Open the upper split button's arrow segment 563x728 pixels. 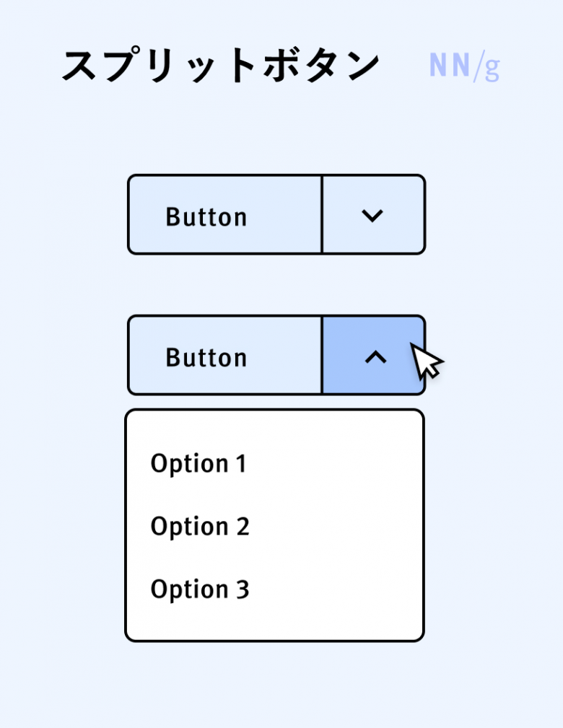tap(373, 214)
